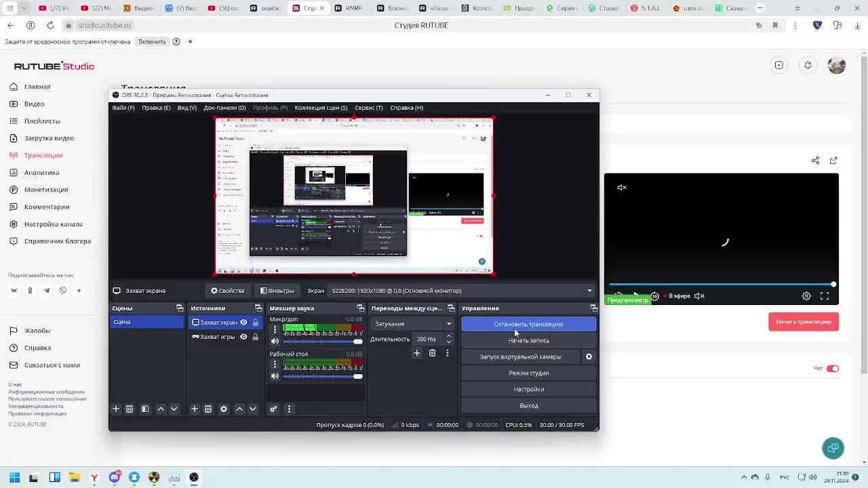
Task: Click the Остановить трансляцию button
Action: 528,324
